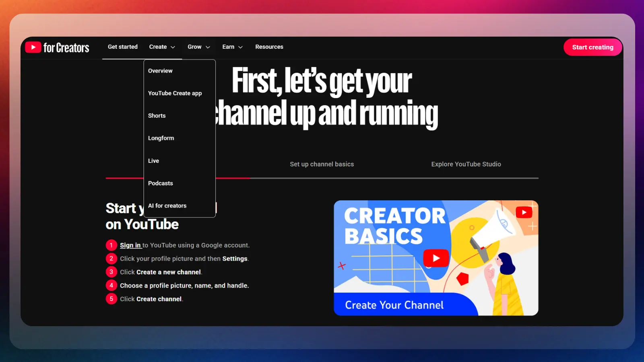This screenshot has height=362, width=644.
Task: Select Longform in the Create menu
Action: tap(161, 138)
